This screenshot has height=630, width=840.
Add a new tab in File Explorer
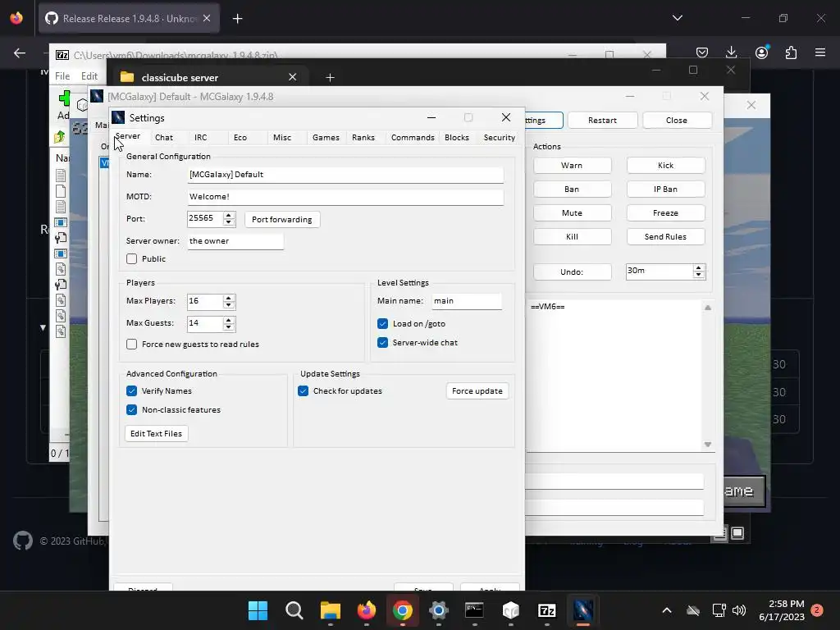pyautogui.click(x=330, y=78)
